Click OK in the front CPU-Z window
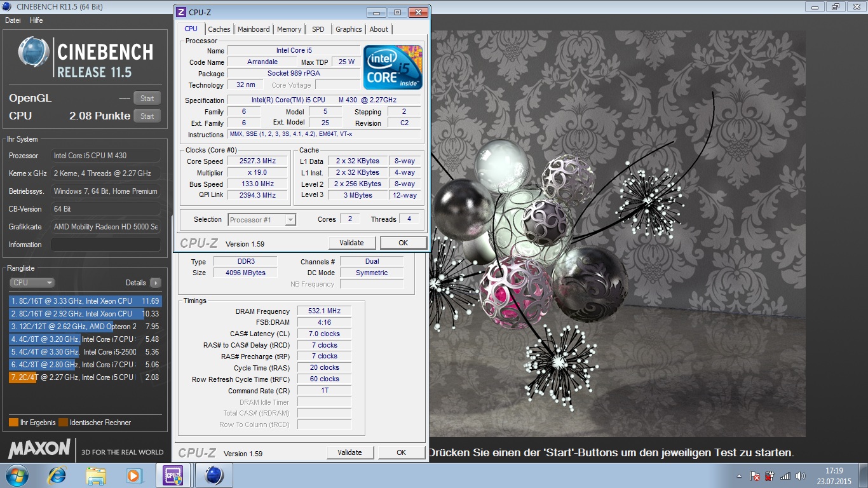Screen dimensions: 868x488 pyautogui.click(x=403, y=243)
